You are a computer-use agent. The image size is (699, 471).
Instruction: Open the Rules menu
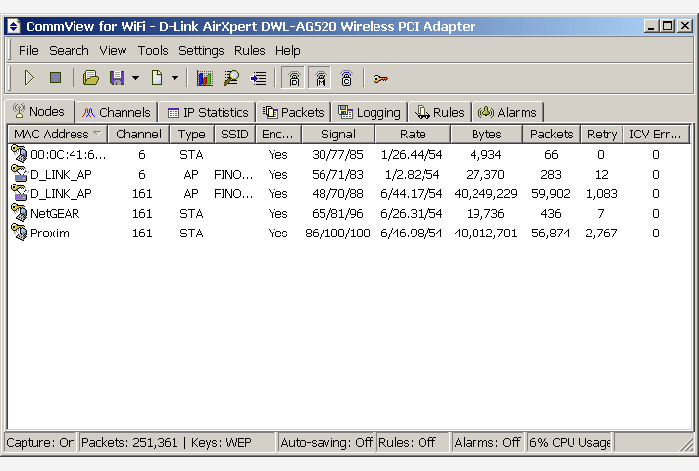coord(249,51)
